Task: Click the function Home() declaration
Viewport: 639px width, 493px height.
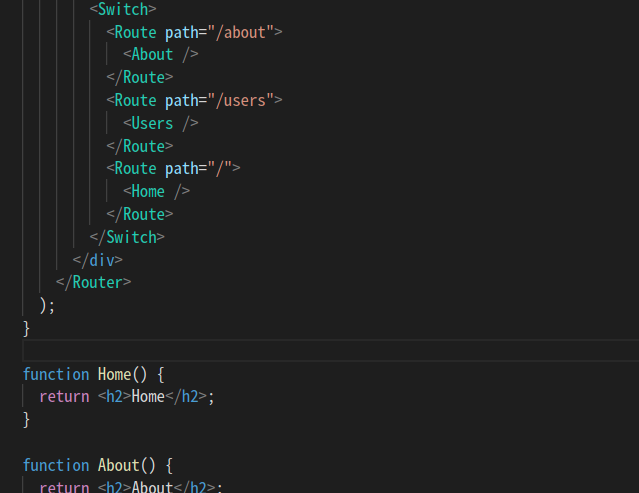Action: pyautogui.click(x=93, y=374)
